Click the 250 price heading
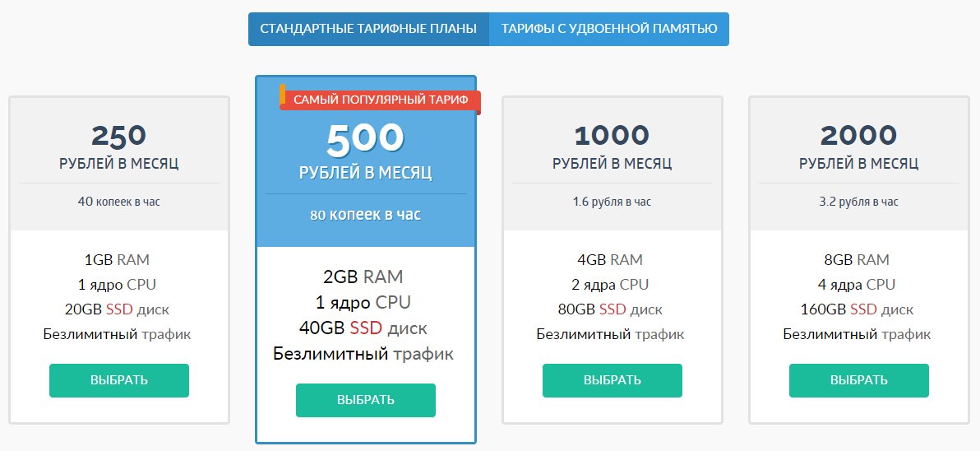 pos(118,135)
